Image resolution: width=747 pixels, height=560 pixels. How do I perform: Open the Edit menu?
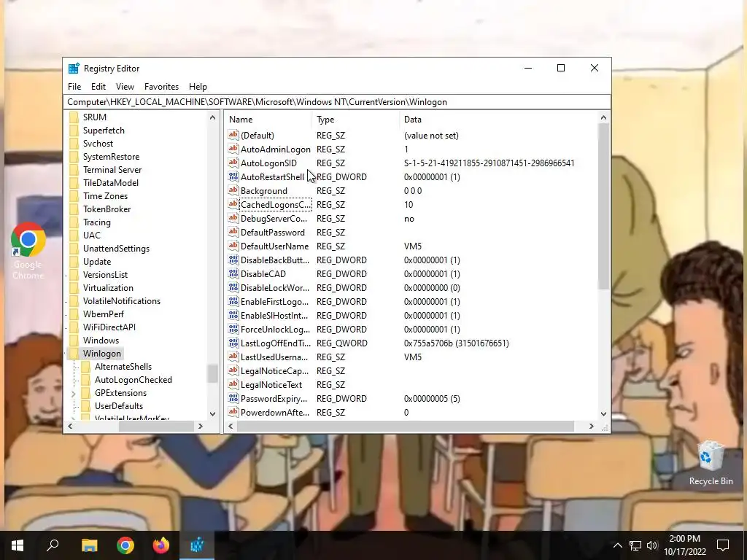(x=98, y=87)
